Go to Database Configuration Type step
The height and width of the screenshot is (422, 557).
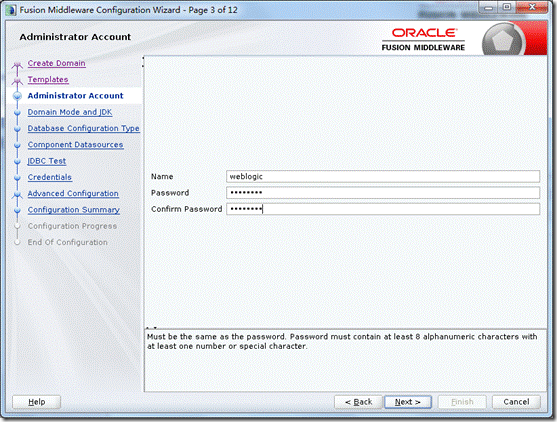pyautogui.click(x=83, y=128)
